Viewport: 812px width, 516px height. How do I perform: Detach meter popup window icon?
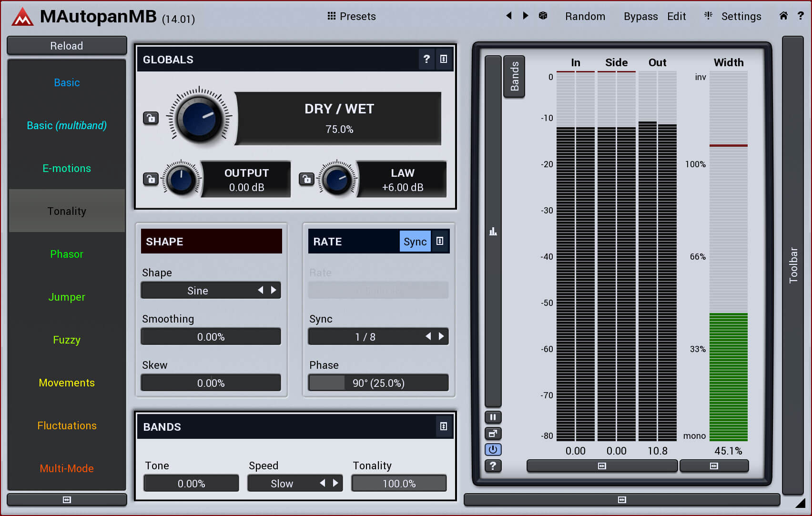(x=493, y=434)
